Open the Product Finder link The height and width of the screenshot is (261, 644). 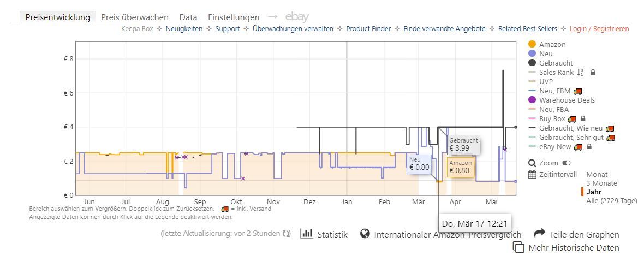coord(368,29)
